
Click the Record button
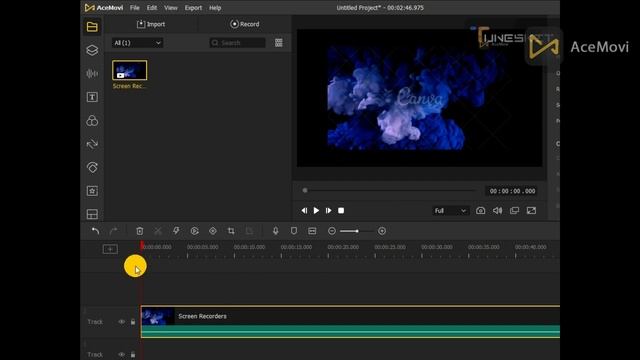point(245,24)
